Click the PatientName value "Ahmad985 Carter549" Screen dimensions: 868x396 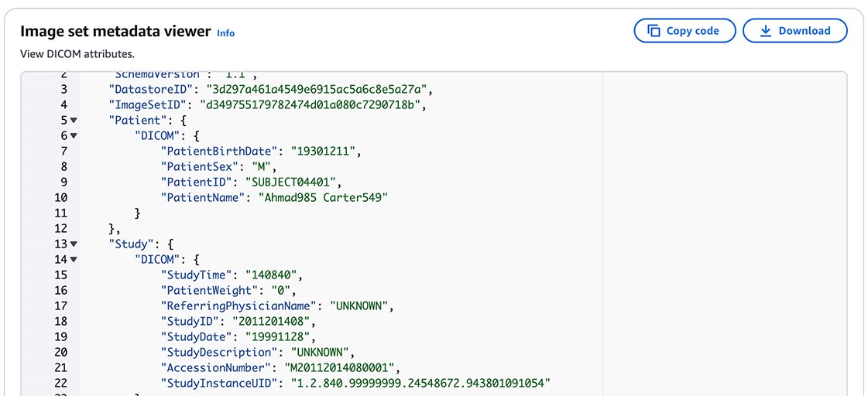323,197
